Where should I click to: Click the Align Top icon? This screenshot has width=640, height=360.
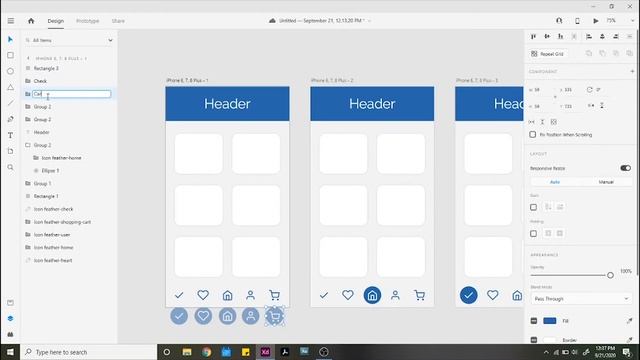(x=533, y=36)
